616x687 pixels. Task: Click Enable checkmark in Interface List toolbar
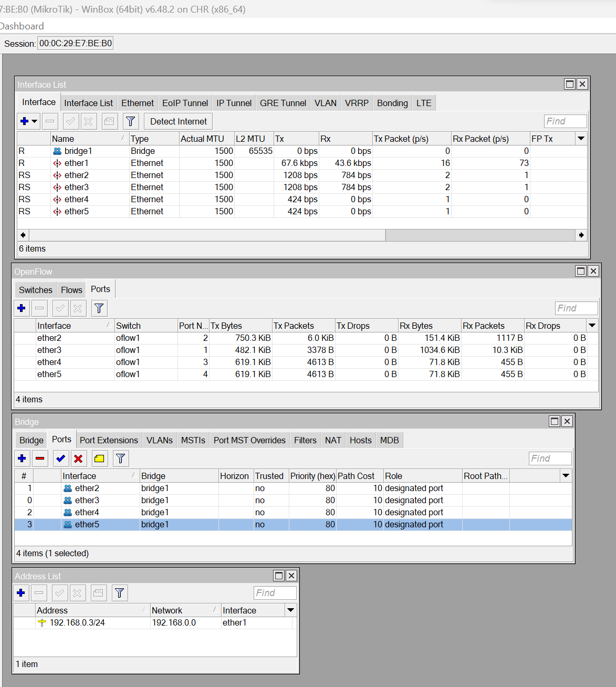point(70,121)
